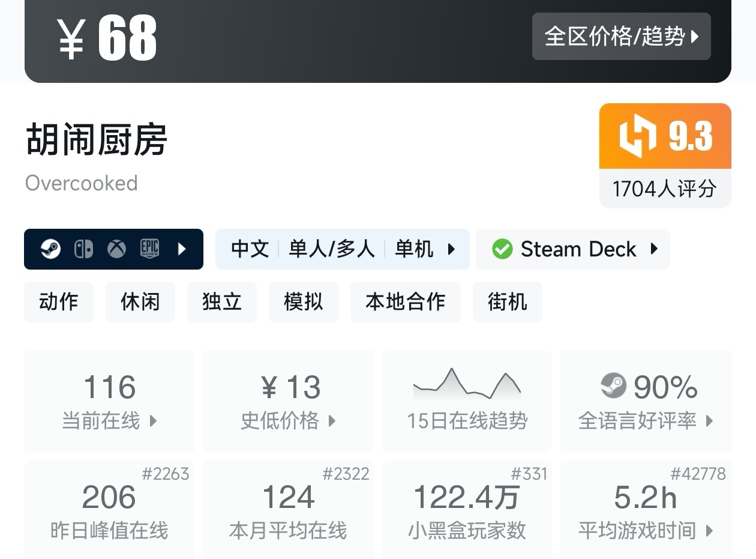
Task: Expand Steam Deck compatibility details
Action: coord(654,249)
